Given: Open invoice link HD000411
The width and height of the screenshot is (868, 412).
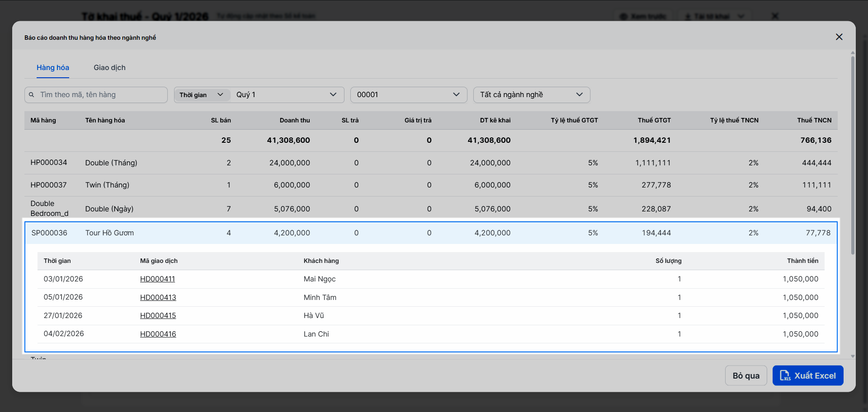Looking at the screenshot, I should click(x=157, y=279).
